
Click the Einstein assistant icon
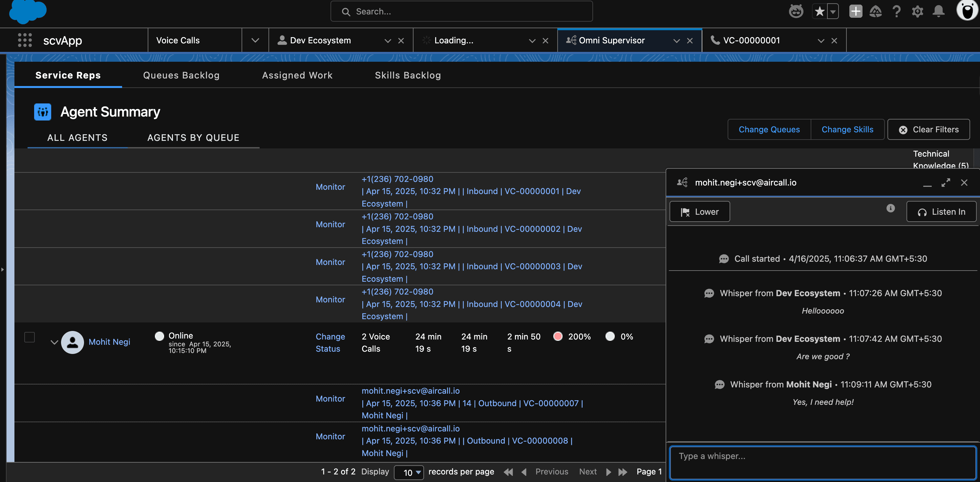coord(796,11)
